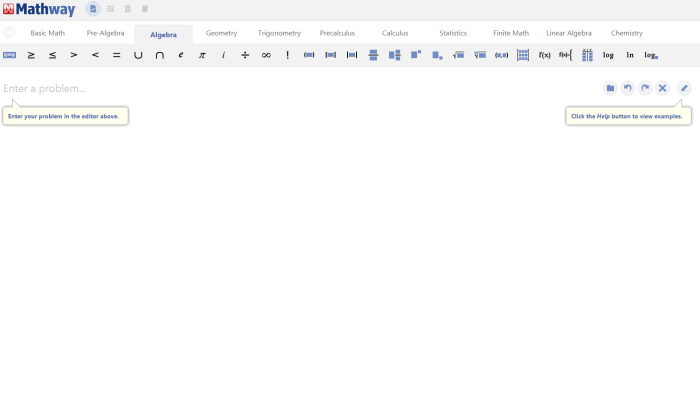Insert piecewise function template
This screenshot has width=700, height=394.
[566, 55]
